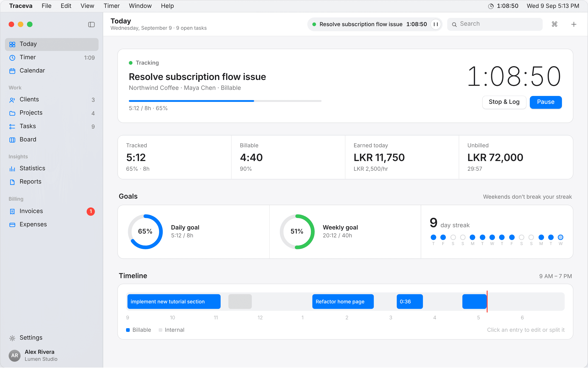Open Reports in Insights
Screen dimensions: 588x368
(x=52, y=182)
